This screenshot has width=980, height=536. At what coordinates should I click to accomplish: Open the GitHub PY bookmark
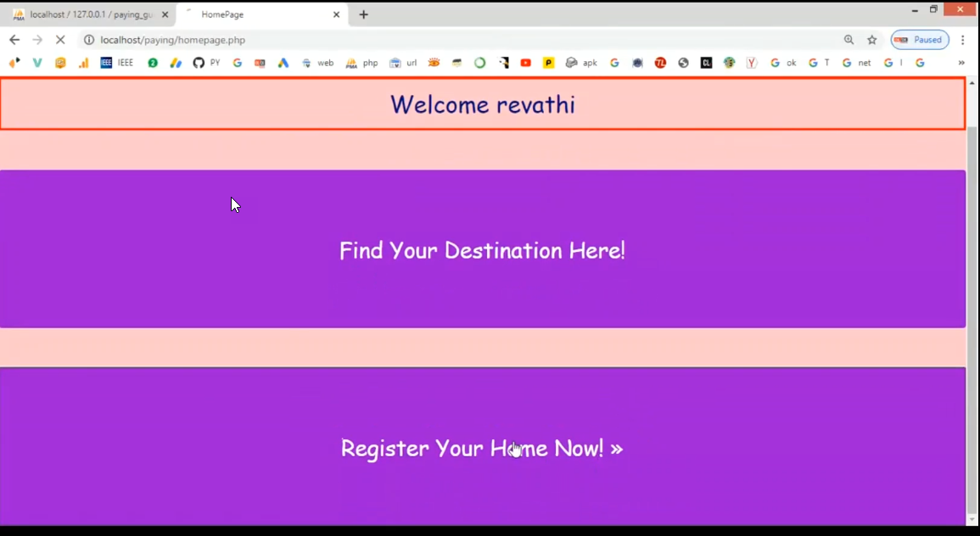pyautogui.click(x=207, y=63)
